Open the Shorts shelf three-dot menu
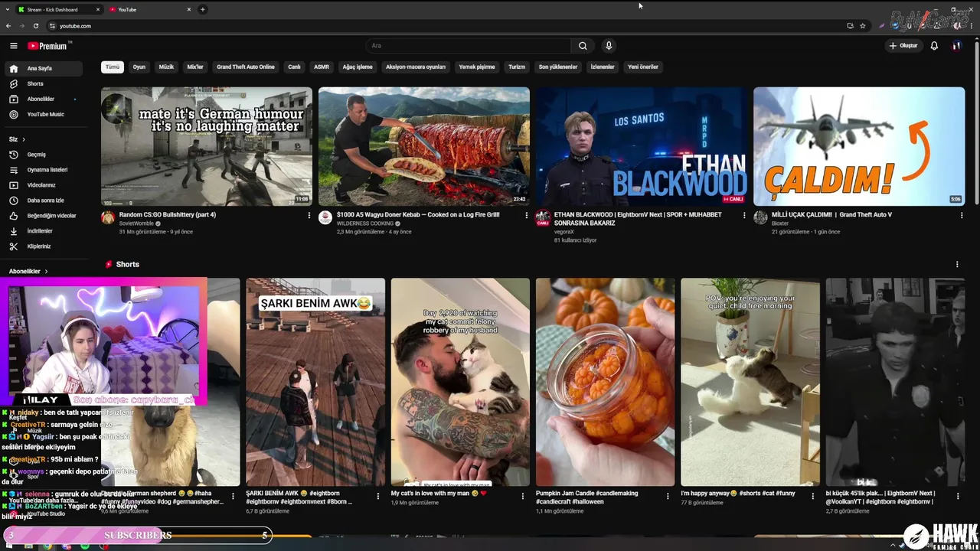980x551 pixels. coord(957,265)
